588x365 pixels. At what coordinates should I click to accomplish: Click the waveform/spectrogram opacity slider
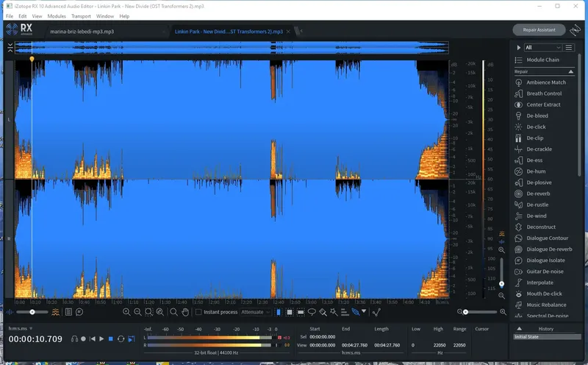click(33, 312)
